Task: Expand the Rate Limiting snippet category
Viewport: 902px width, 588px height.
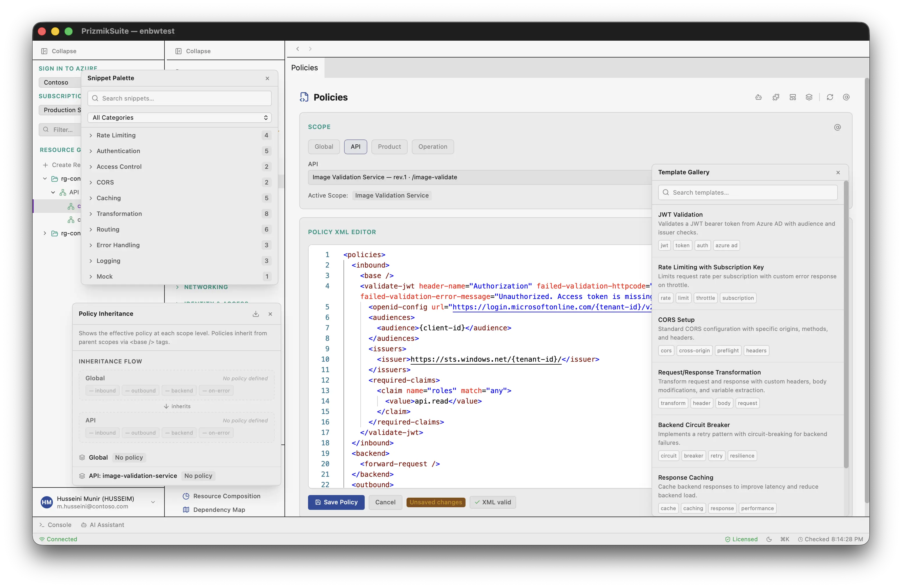Action: coord(179,136)
